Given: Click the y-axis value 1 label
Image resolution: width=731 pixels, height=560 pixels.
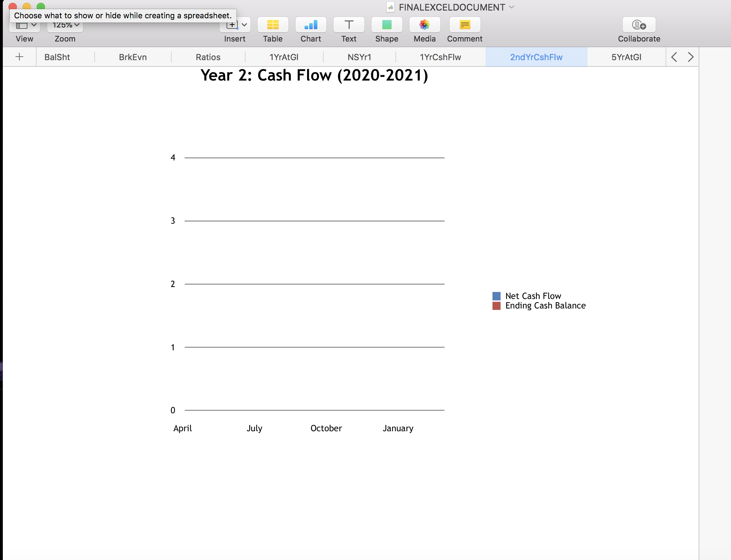Looking at the screenshot, I should [173, 348].
